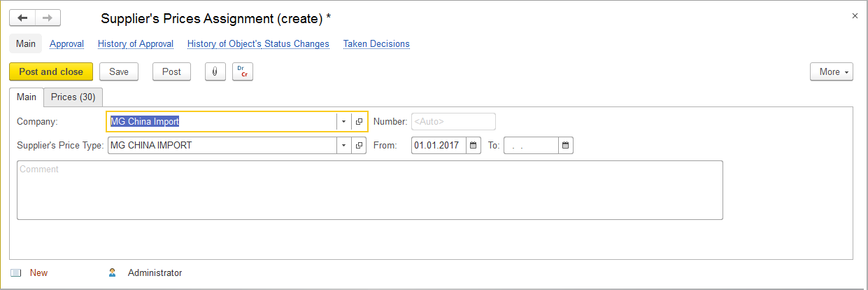Switch to the Prices (30) tab
Image resolution: width=868 pixels, height=290 pixels.
coord(73,97)
